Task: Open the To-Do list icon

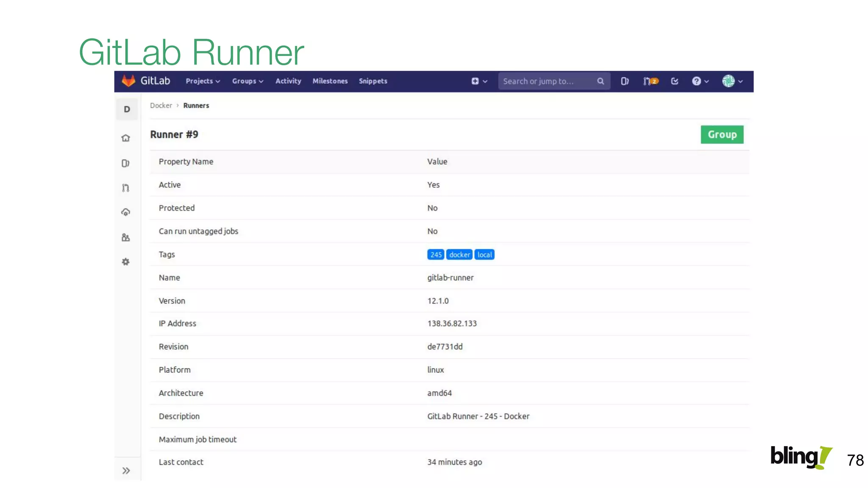Action: [675, 81]
